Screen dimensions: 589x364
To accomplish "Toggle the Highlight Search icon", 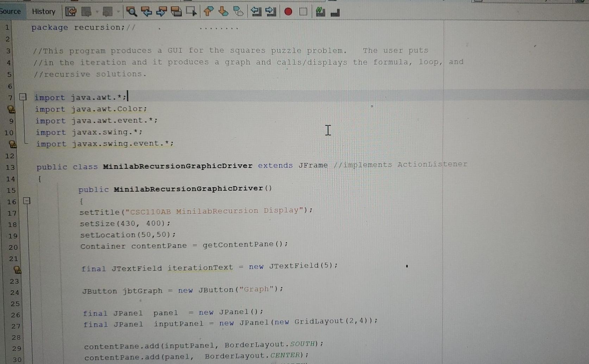I will point(176,12).
